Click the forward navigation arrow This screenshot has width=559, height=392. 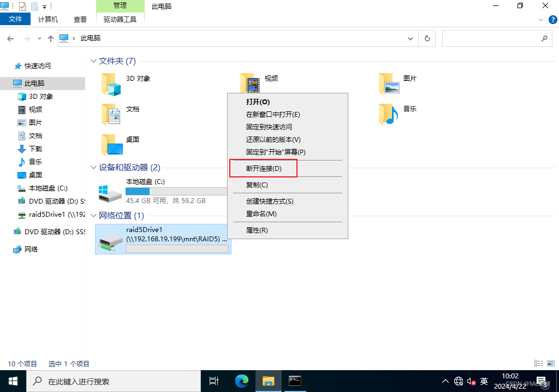[26, 39]
